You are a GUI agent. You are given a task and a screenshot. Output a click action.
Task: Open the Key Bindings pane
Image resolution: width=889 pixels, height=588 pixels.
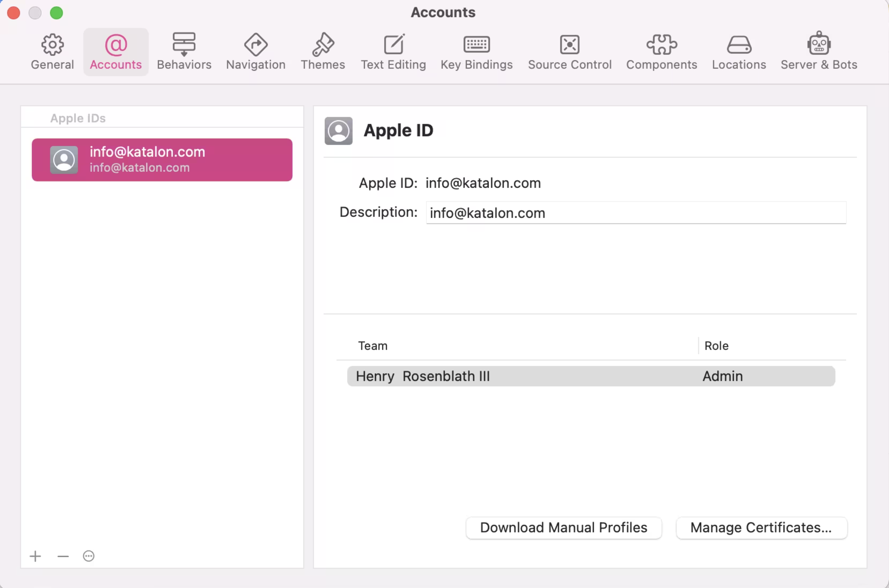pos(476,51)
